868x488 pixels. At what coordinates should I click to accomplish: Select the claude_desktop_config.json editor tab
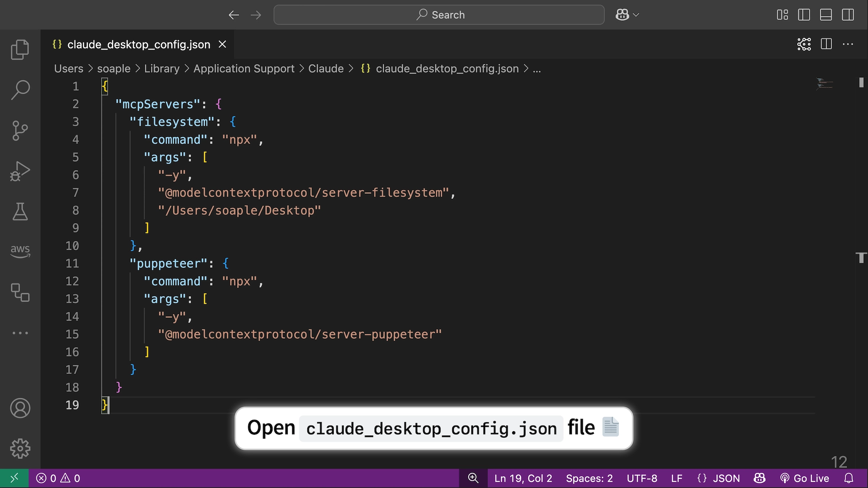138,44
